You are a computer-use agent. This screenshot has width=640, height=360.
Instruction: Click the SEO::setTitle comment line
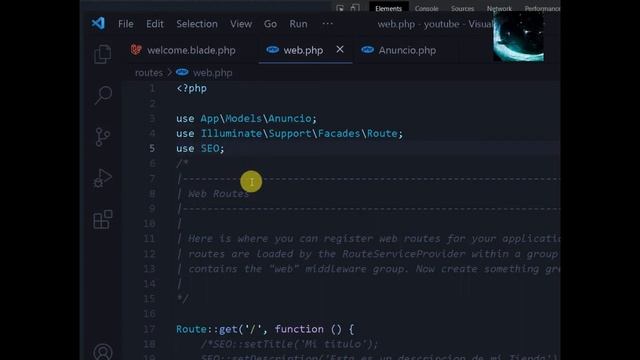289,344
